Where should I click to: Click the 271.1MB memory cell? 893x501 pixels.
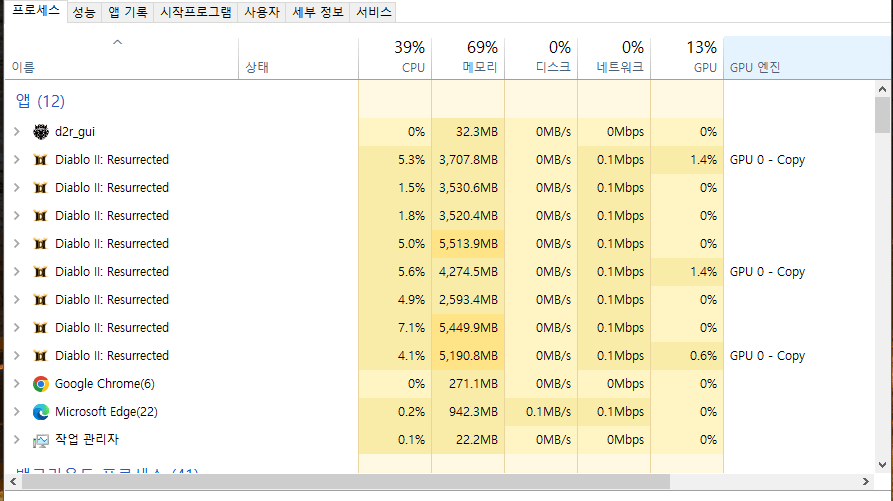click(468, 384)
